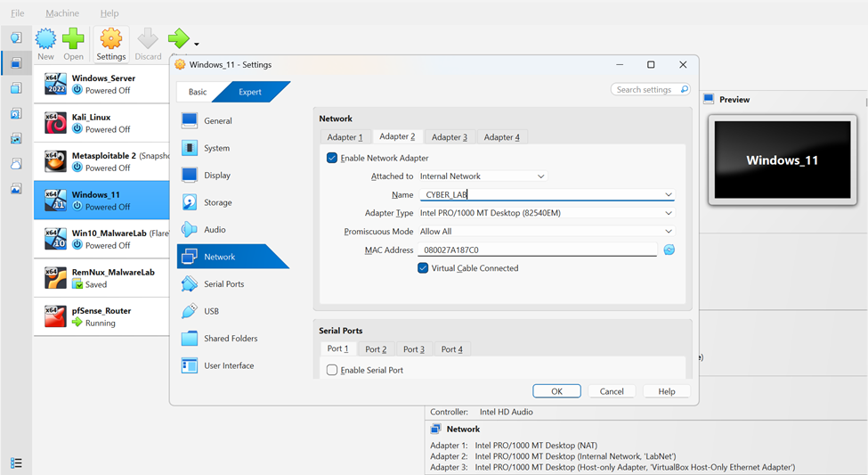Click the first icon in the left sidebar
The width and height of the screenshot is (868, 475).
tap(16, 37)
